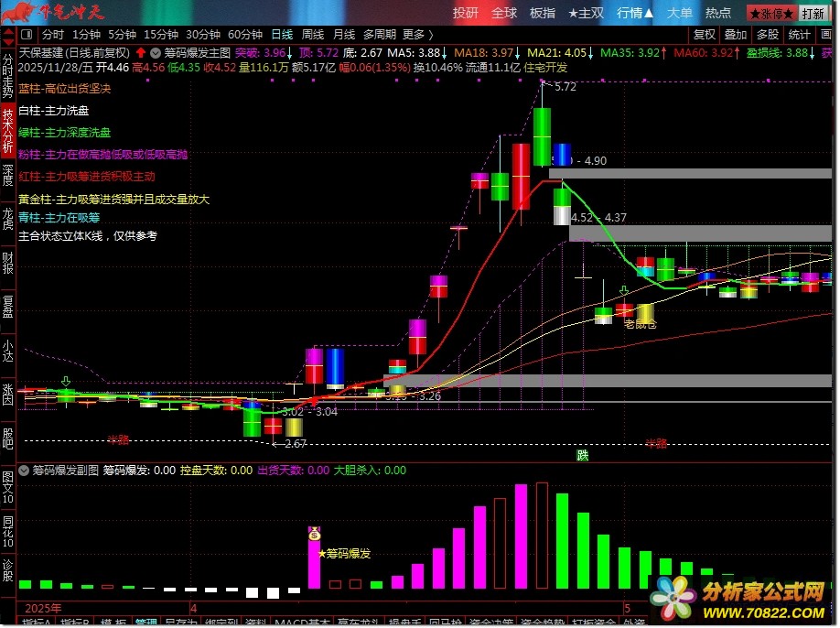The image size is (840, 628).
Task: Click the tallest green candlestick at 5.72
Action: 542,136
